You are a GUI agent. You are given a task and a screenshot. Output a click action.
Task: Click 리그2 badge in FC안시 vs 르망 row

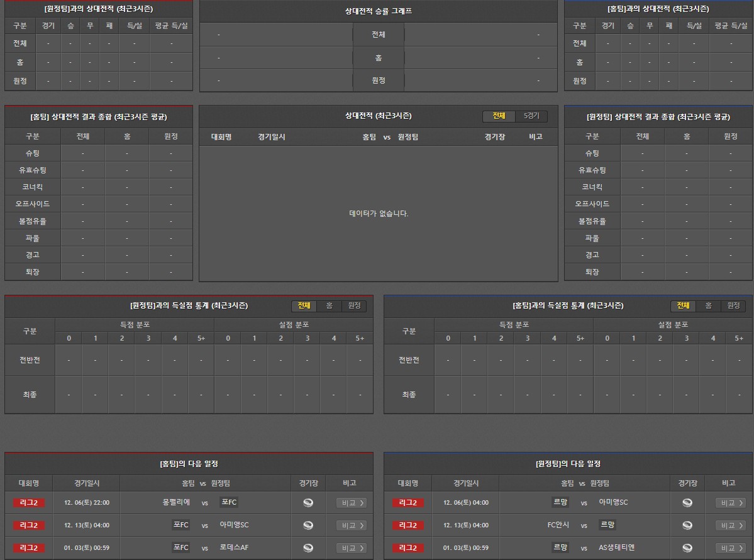click(x=407, y=525)
